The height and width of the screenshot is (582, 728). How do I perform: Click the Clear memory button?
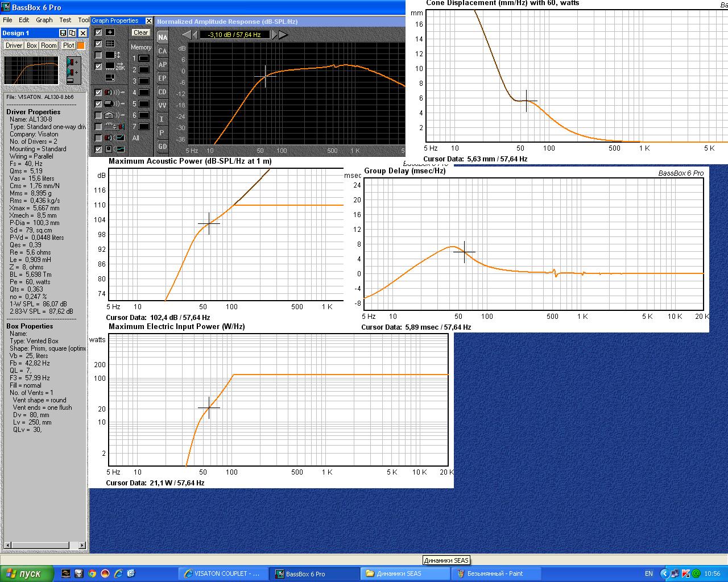140,32
